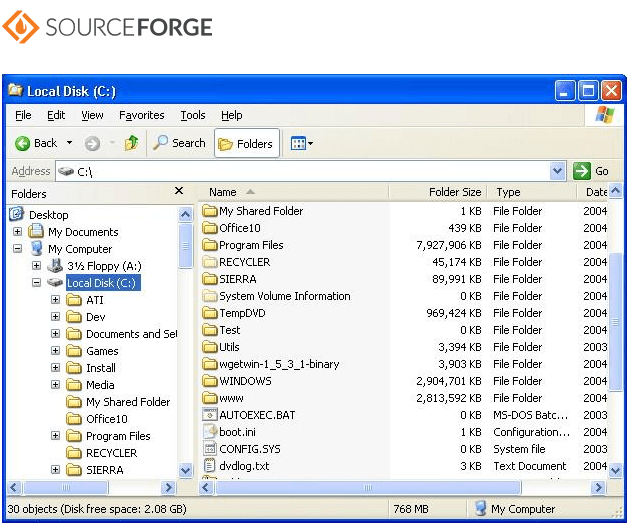This screenshot has width=627, height=523.
Task: Click the green Back arrow icon
Action: click(22, 143)
